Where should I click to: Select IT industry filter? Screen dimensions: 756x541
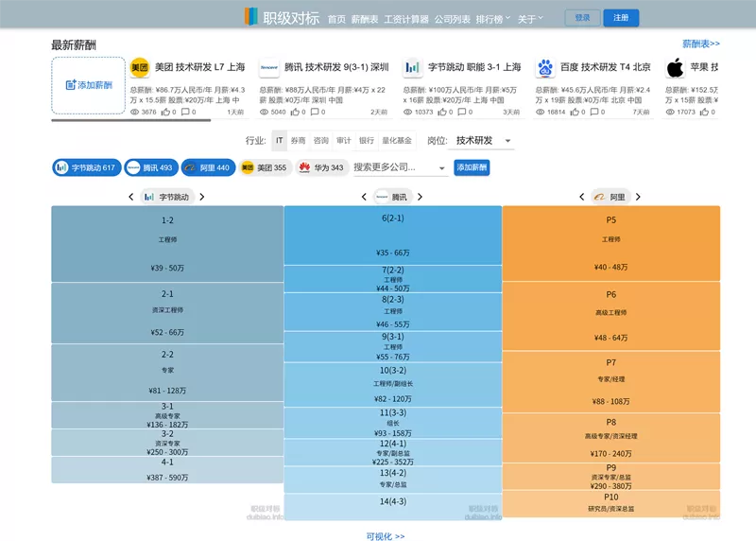tap(279, 140)
